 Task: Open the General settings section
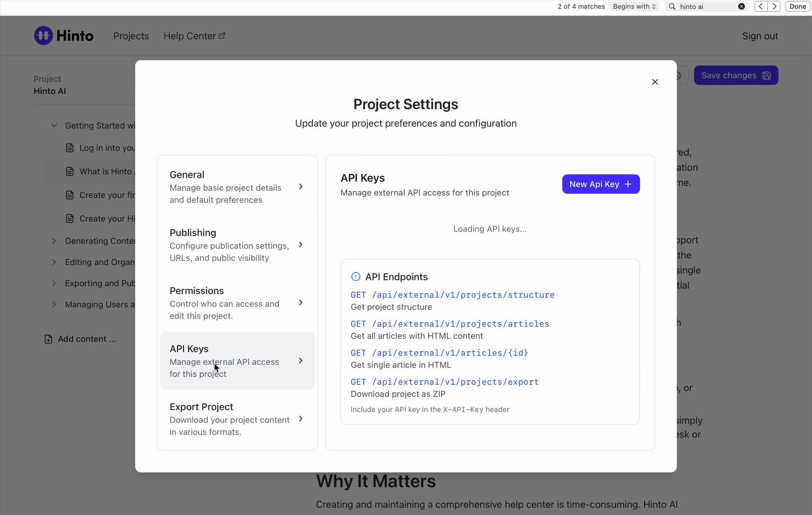pyautogui.click(x=237, y=187)
